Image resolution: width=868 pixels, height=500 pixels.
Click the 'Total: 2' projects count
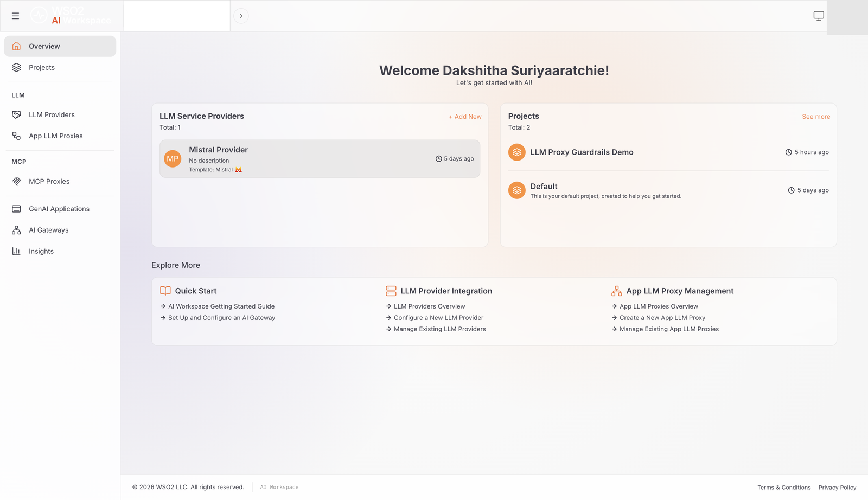pyautogui.click(x=519, y=127)
